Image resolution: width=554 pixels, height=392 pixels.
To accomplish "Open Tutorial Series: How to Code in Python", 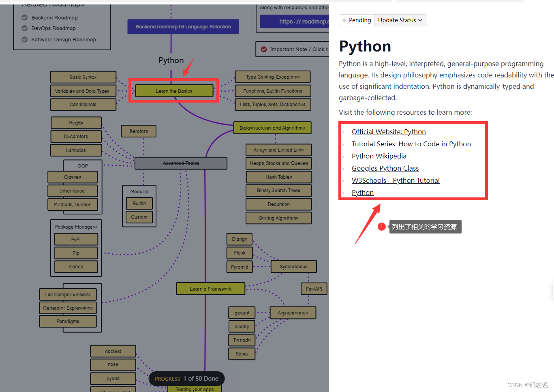I will tap(411, 144).
